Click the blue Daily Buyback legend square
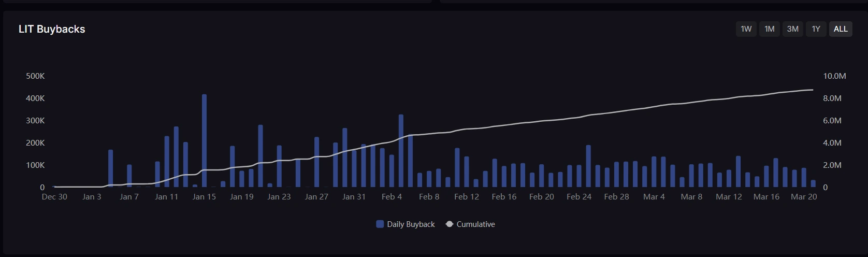868x257 pixels. (380, 224)
